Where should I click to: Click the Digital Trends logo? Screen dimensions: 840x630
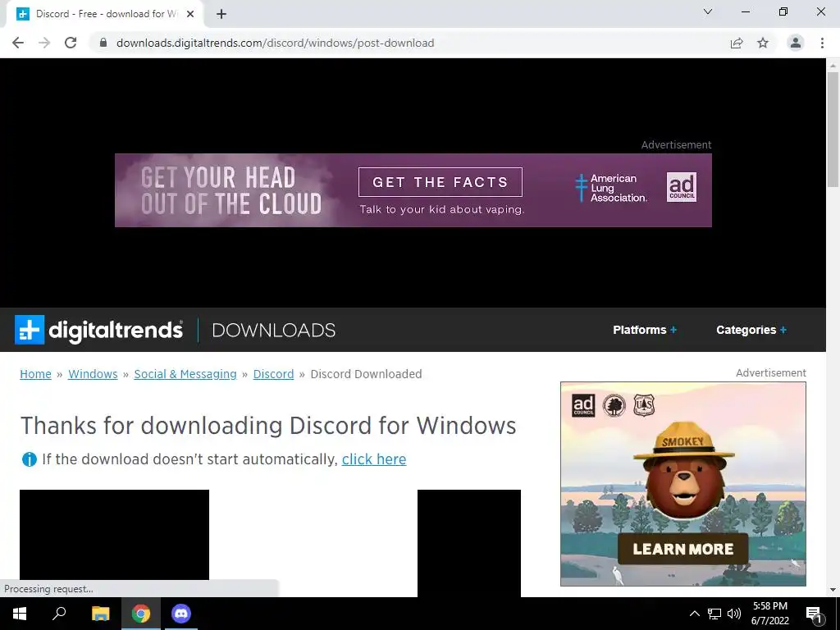coord(98,330)
